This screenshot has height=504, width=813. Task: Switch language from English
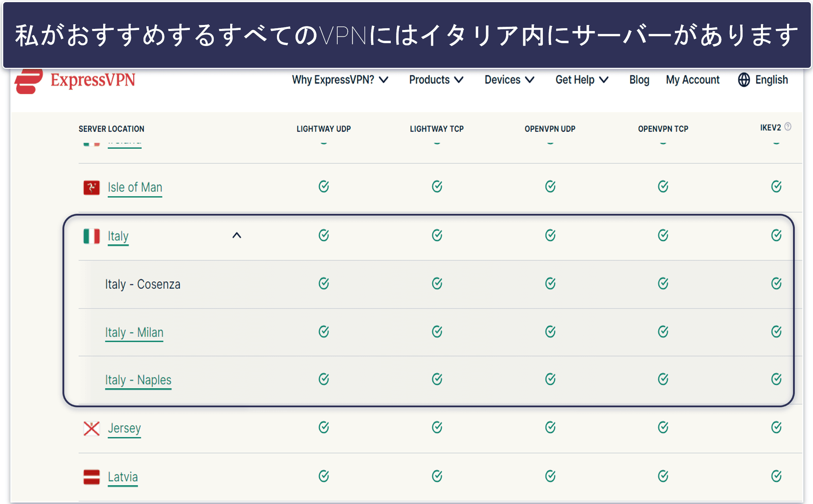click(x=772, y=80)
